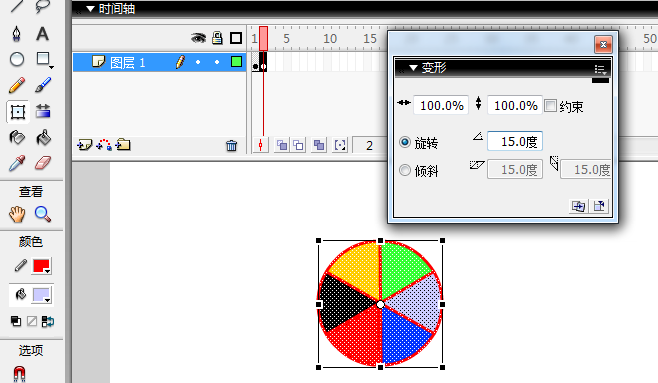This screenshot has width=658, height=383.
Task: Toggle Edit Multiple Frames
Action: [x=319, y=145]
